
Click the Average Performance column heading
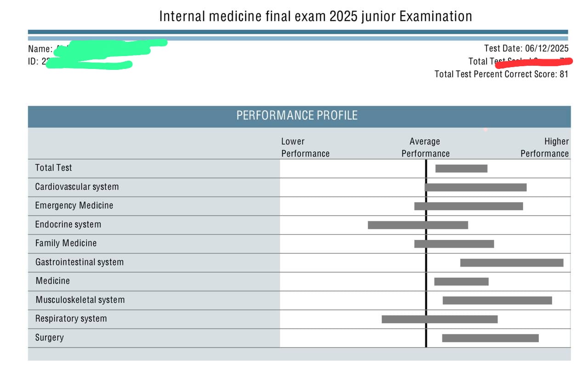click(425, 148)
